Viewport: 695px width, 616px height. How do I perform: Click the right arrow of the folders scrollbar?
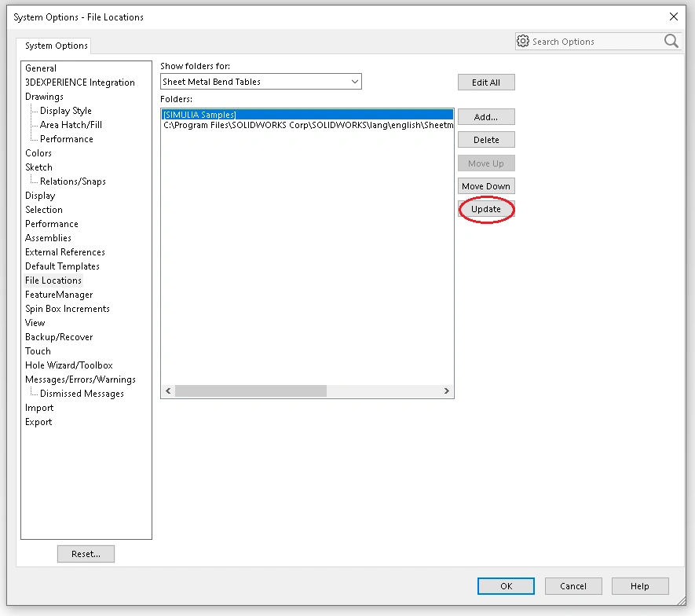(446, 390)
